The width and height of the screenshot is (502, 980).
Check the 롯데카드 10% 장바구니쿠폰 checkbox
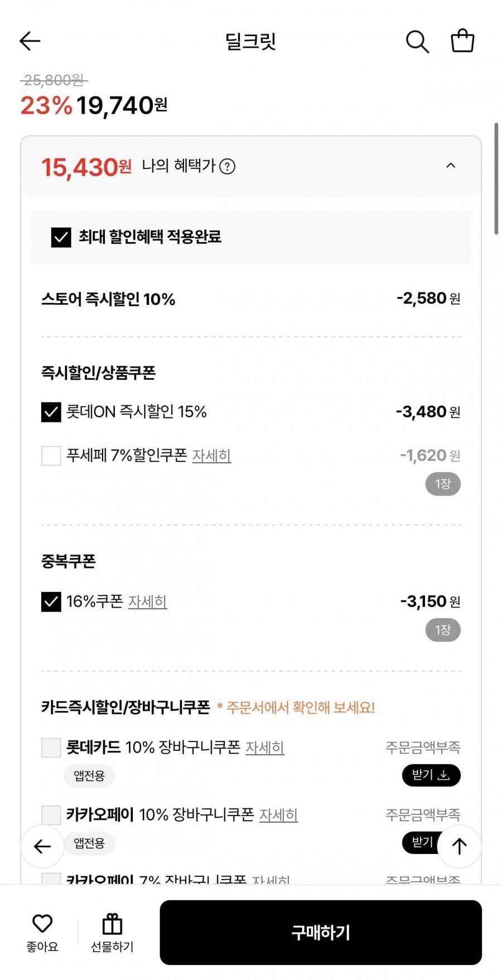coord(51,748)
